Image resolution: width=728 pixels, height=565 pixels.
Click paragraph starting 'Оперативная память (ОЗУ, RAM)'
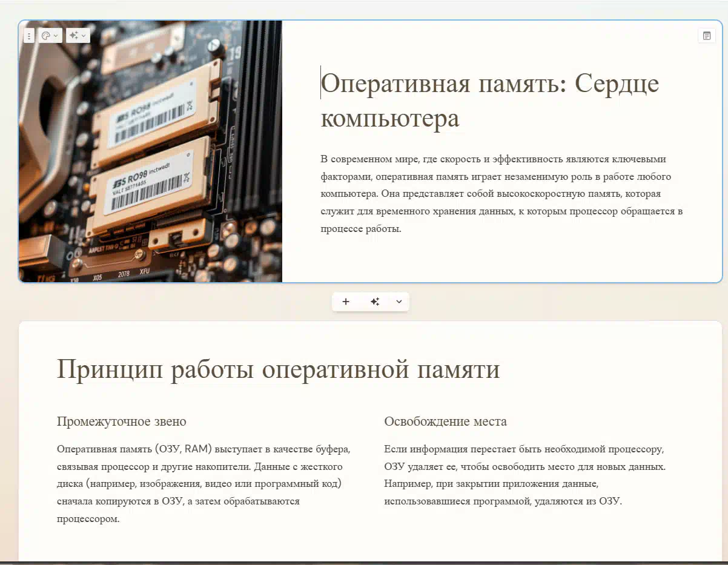(204, 484)
